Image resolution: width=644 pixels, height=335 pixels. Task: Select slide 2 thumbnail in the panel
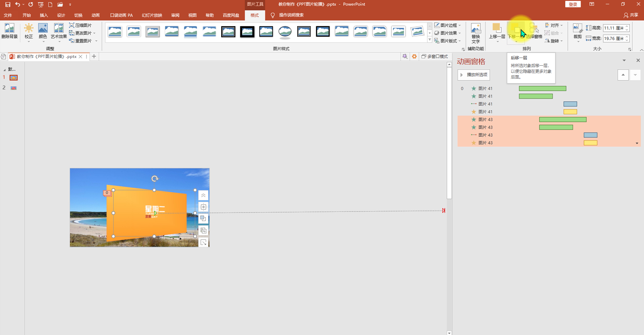tap(13, 88)
